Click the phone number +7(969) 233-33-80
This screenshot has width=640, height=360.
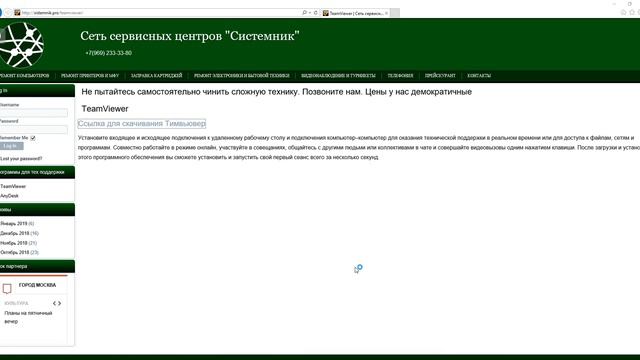[x=109, y=53]
